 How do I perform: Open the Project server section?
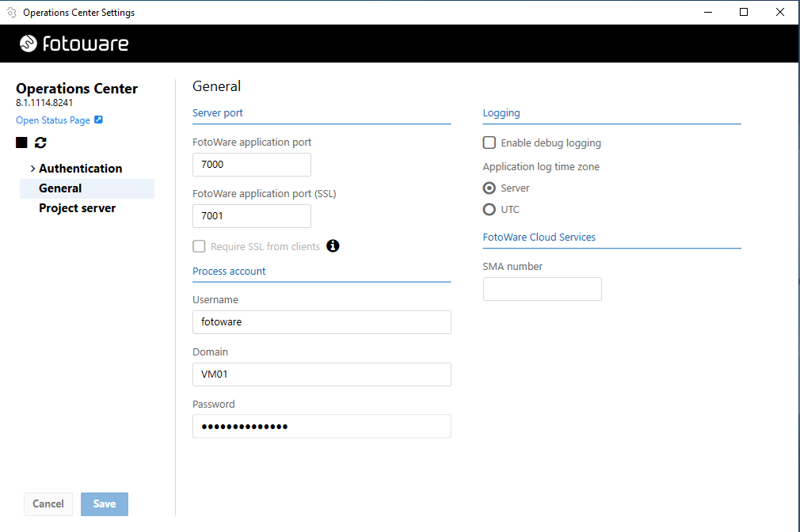(x=77, y=208)
